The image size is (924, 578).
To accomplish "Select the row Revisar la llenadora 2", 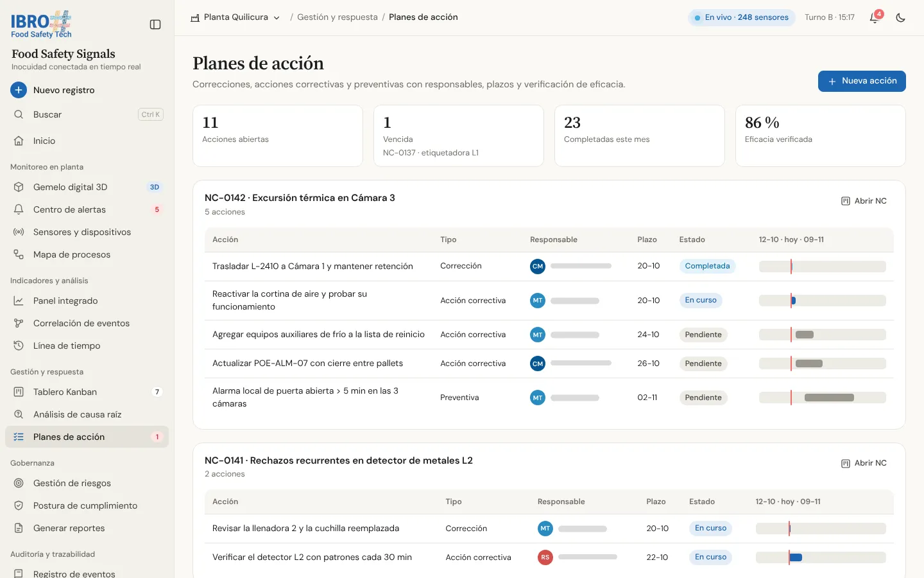I will (x=549, y=529).
